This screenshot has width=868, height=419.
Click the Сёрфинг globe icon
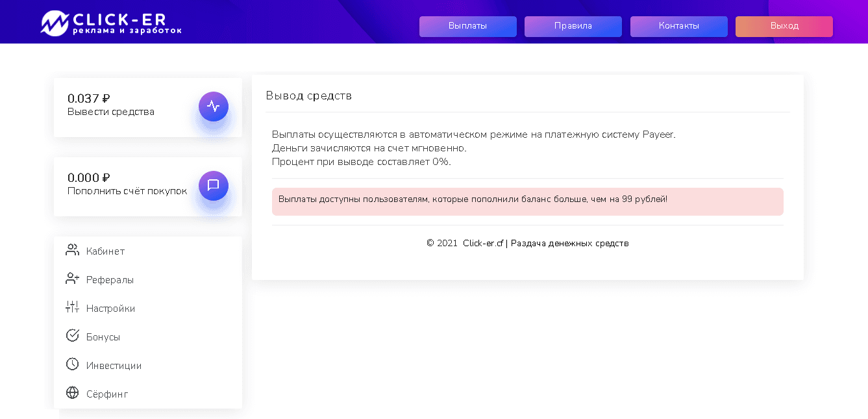(72, 393)
